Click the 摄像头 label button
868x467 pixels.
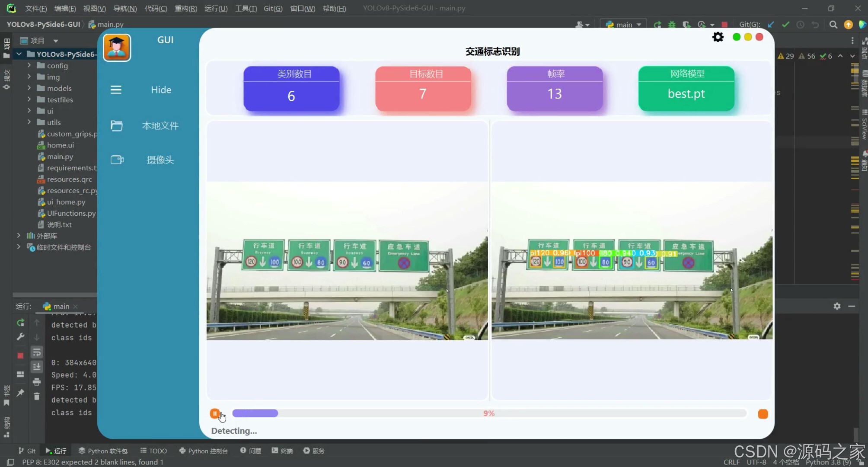pos(160,160)
